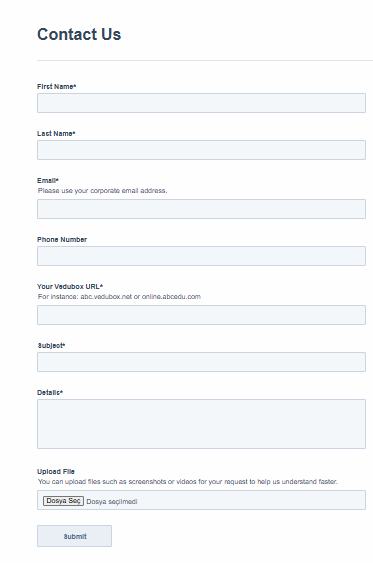Click the Contact Us heading
Screen dimensions: 373x563
(x=79, y=34)
